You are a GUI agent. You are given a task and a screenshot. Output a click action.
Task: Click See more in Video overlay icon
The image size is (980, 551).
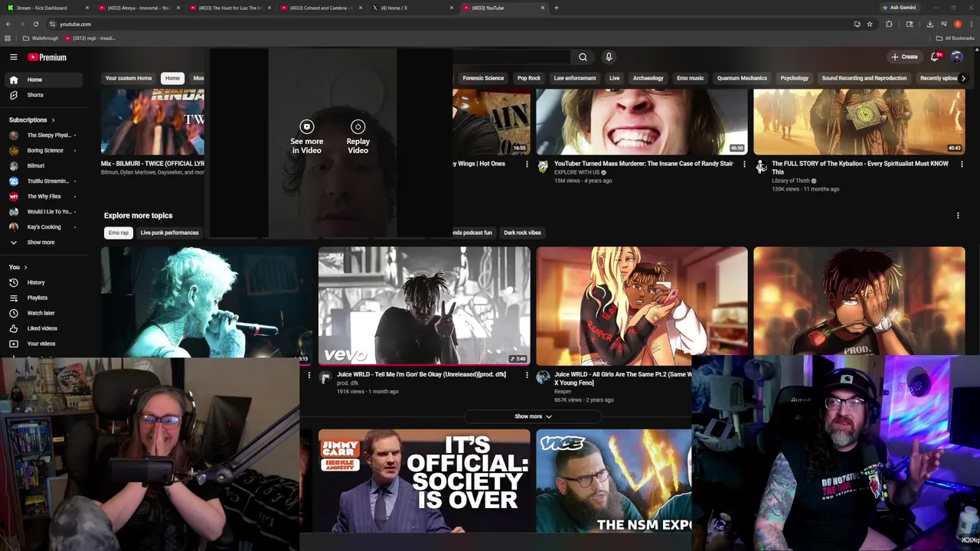(x=306, y=127)
